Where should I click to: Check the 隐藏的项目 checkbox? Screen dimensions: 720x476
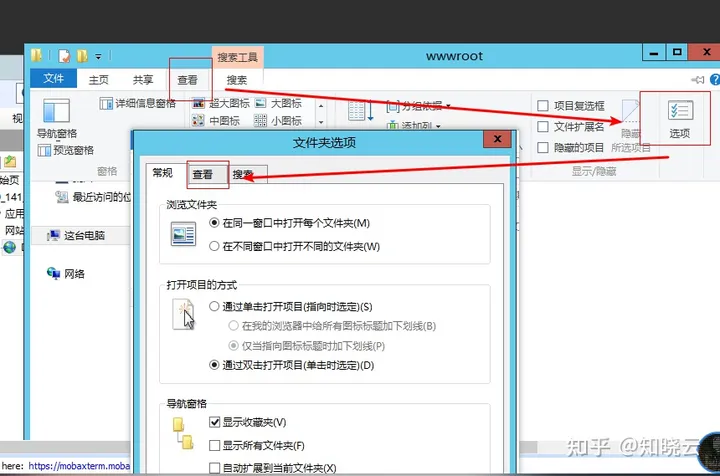[x=543, y=147]
